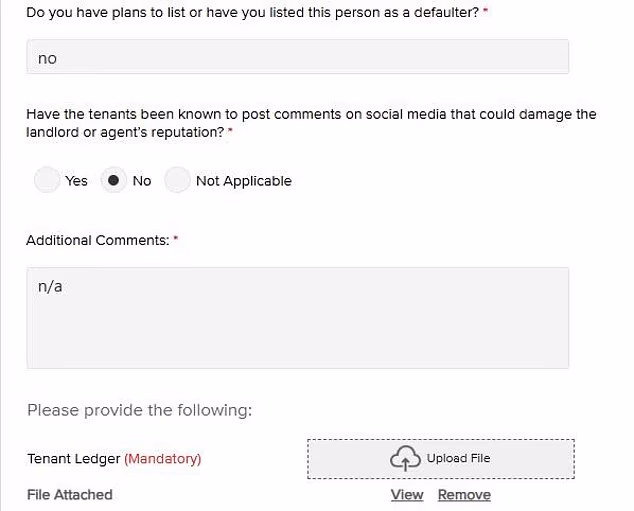Remove the attached tenant ledger file
The width and height of the screenshot is (634, 511).
tap(464, 495)
